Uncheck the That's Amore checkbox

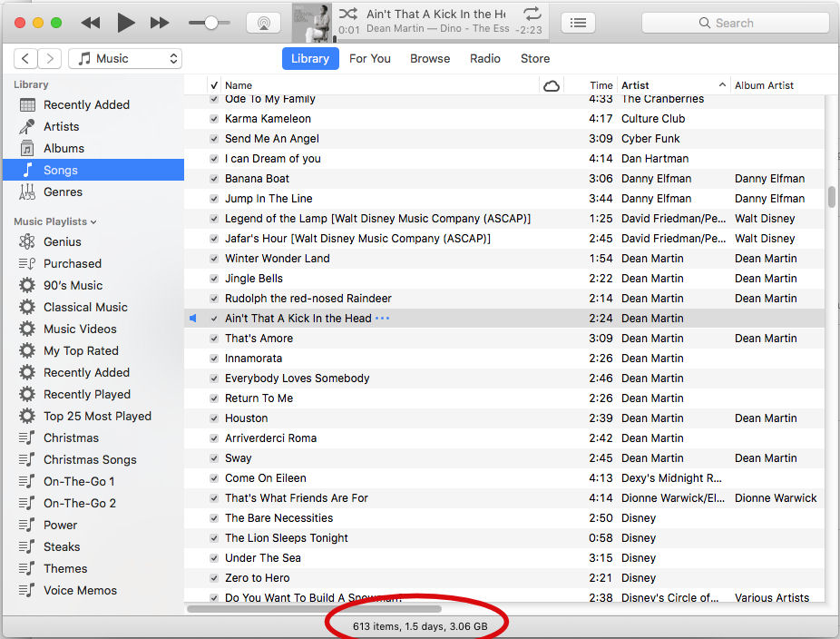[214, 339]
